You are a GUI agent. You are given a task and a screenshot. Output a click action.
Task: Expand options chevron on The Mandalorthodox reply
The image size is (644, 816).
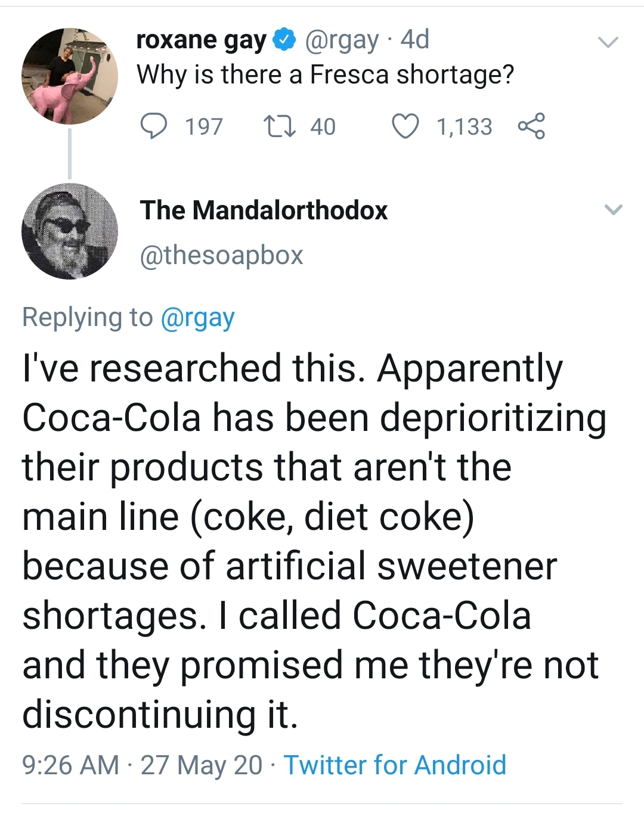(613, 210)
